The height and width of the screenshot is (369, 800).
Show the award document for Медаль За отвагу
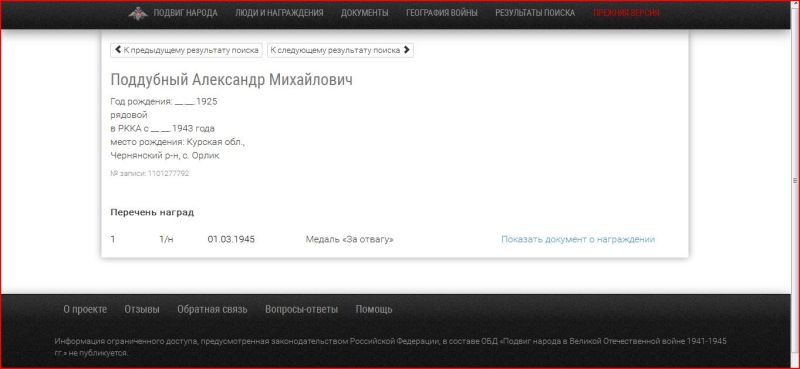(578, 239)
